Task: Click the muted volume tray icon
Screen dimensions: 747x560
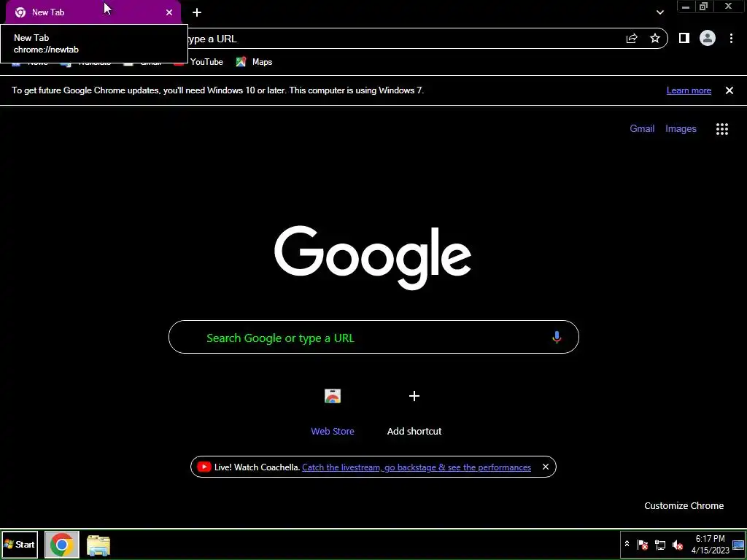Action: 677,545
